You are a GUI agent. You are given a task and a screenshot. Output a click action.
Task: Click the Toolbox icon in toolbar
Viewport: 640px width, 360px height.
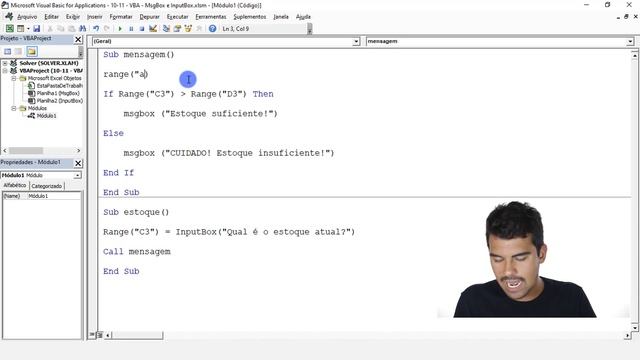tap(199, 29)
